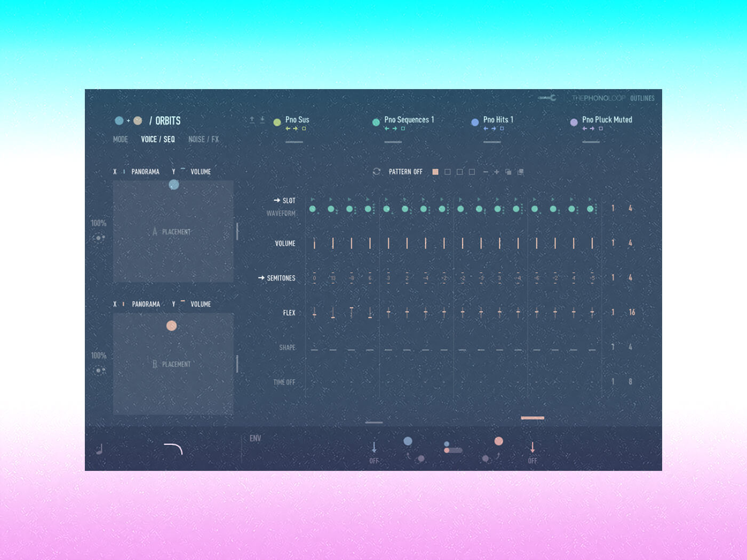Select the second pattern slot square
Screen dimensions: 747x560
tap(448, 172)
